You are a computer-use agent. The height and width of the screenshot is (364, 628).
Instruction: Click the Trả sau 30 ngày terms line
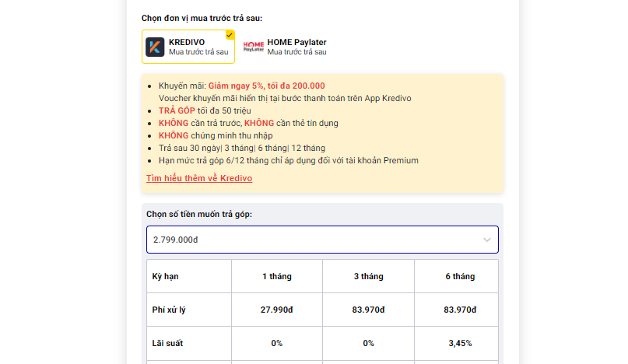coord(242,148)
